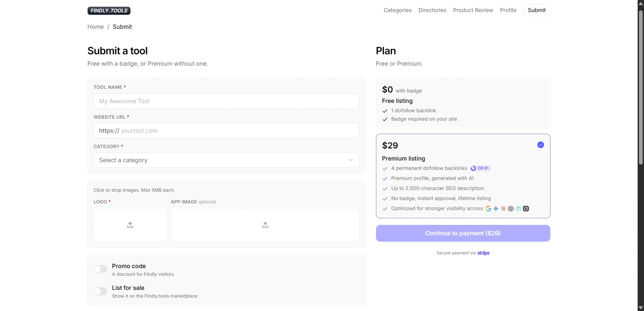Open the Select a category dropdown
This screenshot has height=311, width=644.
226,160
